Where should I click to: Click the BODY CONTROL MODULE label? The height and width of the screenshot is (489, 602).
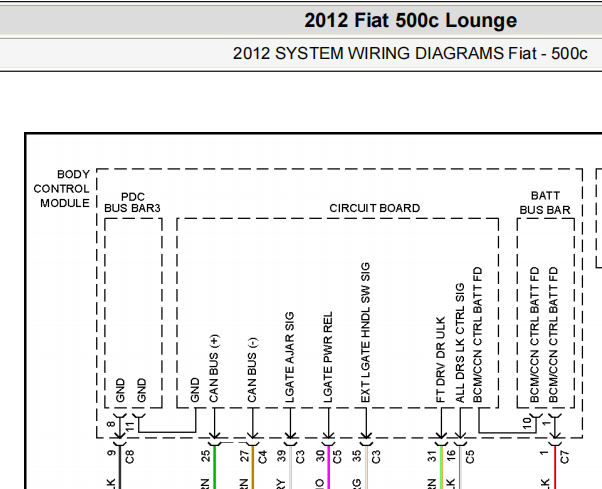61,188
